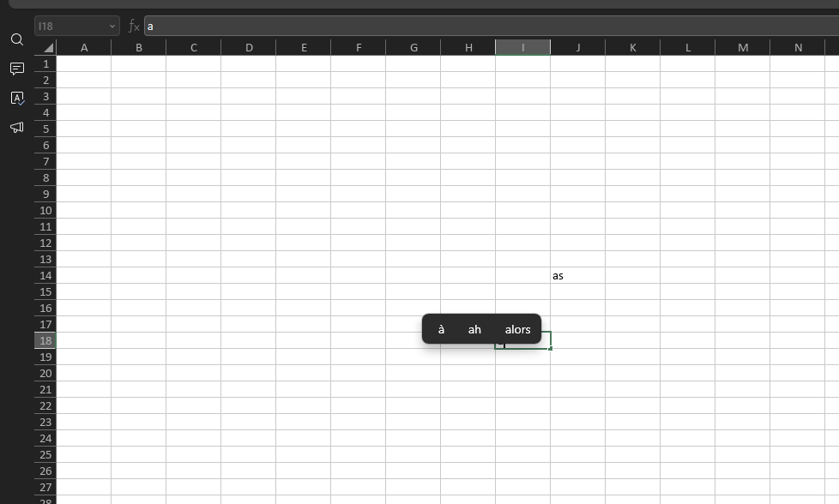Select the row 18 header
Screen dimensions: 839x504
click(45, 340)
